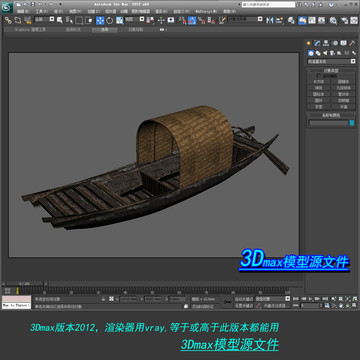Open the Rendering (渲染) menu
The width and height of the screenshot is (360, 360).
click(x=161, y=11)
